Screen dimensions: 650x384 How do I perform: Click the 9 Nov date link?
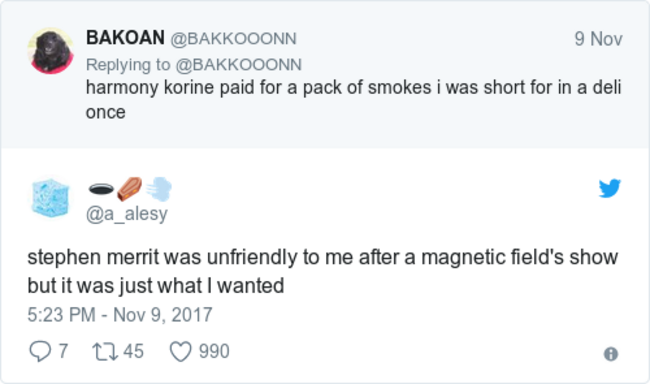pyautogui.click(x=598, y=39)
